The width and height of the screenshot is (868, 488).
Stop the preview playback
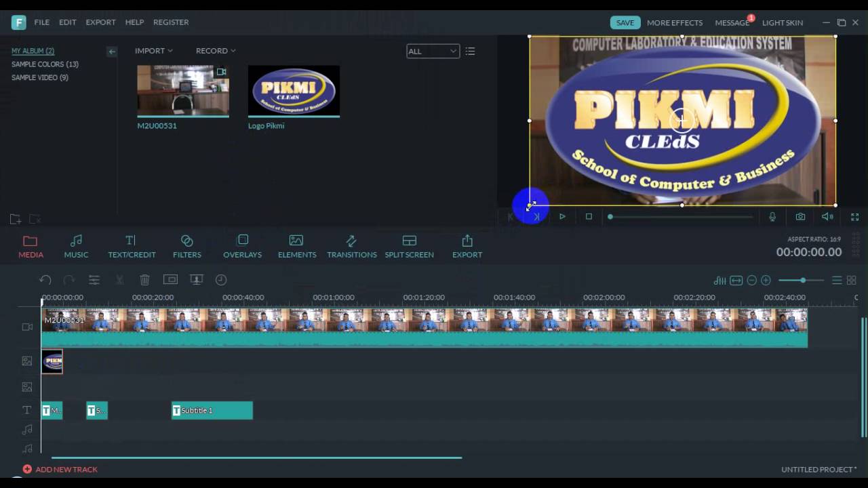coord(589,217)
